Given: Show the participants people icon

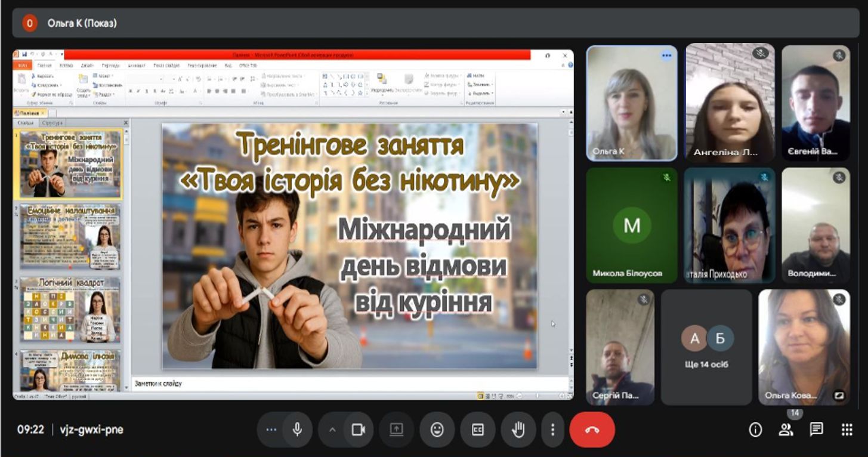Looking at the screenshot, I should [x=786, y=430].
